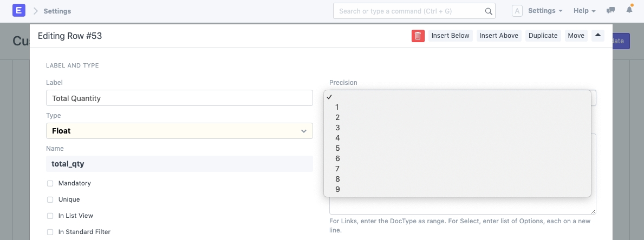Click the Insert Below button
The image size is (644, 240).
pos(450,36)
